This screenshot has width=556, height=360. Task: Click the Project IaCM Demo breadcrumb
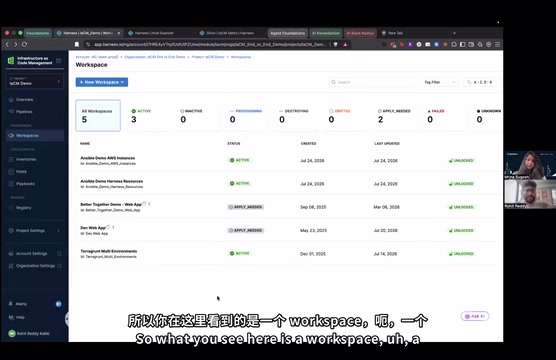pyautogui.click(x=208, y=57)
